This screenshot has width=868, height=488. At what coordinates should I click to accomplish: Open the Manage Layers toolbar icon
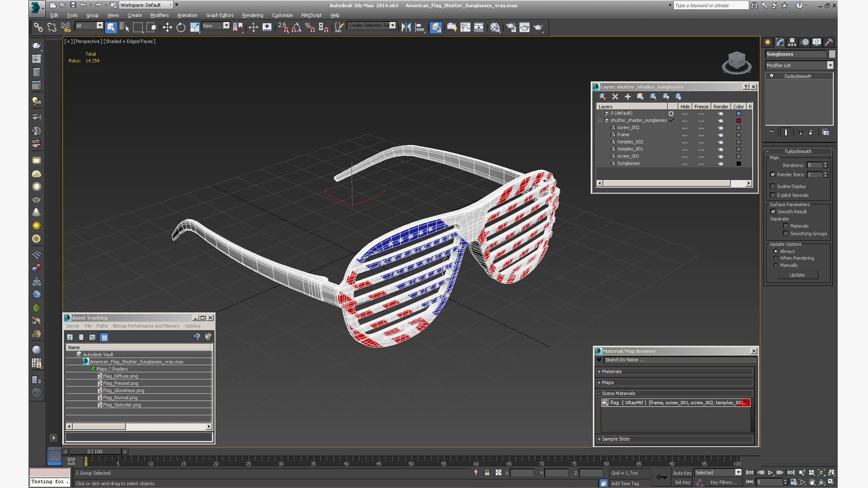click(436, 28)
